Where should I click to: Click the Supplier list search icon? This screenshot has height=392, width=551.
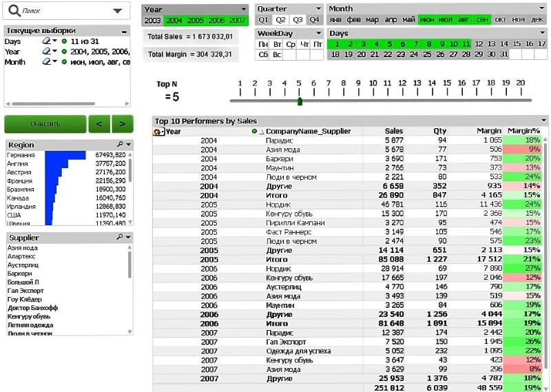click(120, 238)
